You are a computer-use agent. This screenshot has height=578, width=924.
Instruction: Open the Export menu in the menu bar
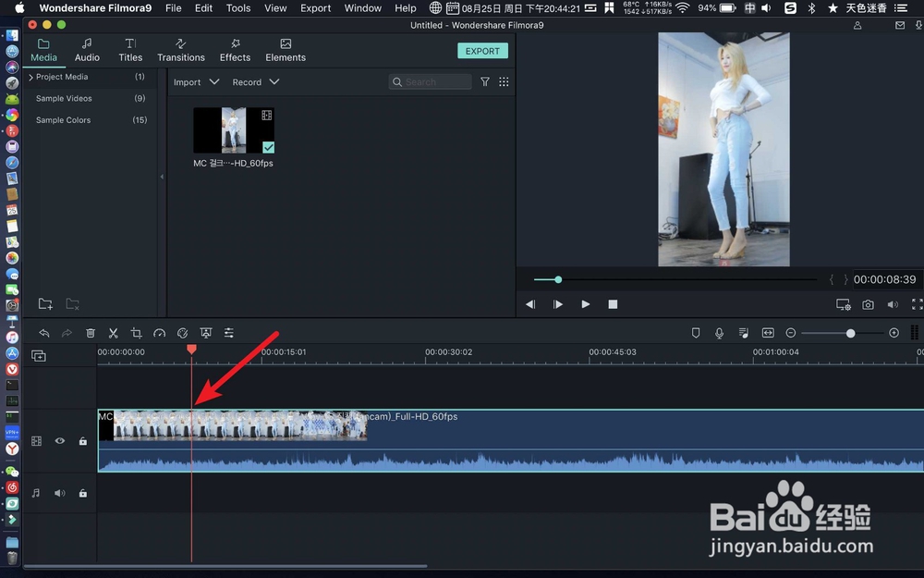(x=315, y=8)
